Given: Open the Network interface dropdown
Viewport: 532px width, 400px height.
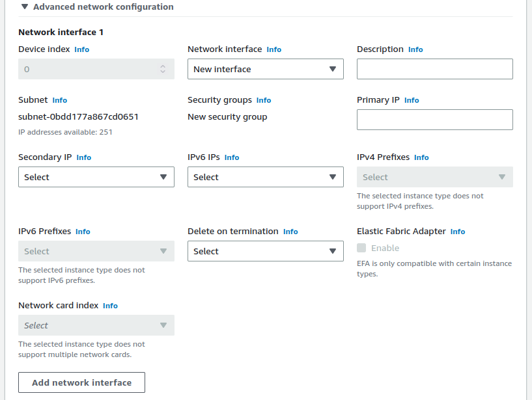Looking at the screenshot, I should (265, 69).
